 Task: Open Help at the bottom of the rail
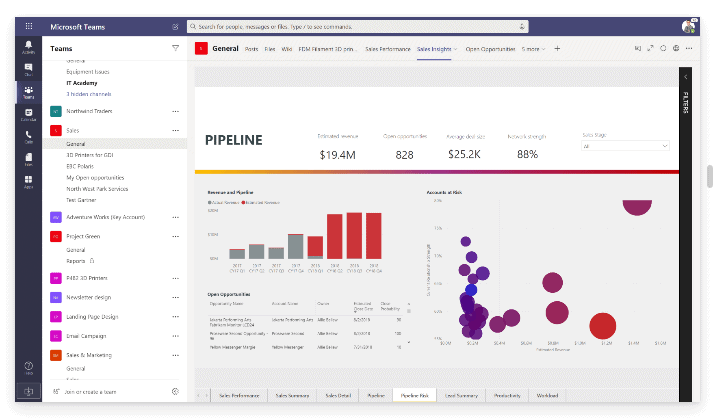point(28,368)
